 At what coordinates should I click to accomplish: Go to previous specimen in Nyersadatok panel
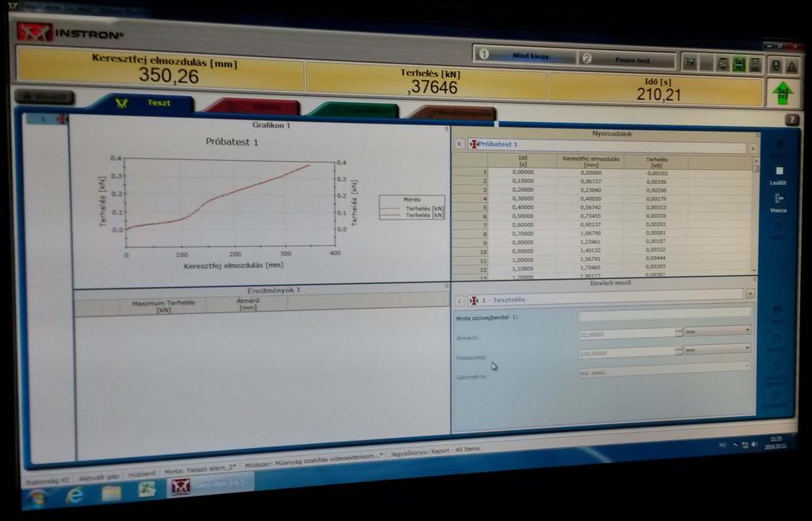click(x=459, y=144)
